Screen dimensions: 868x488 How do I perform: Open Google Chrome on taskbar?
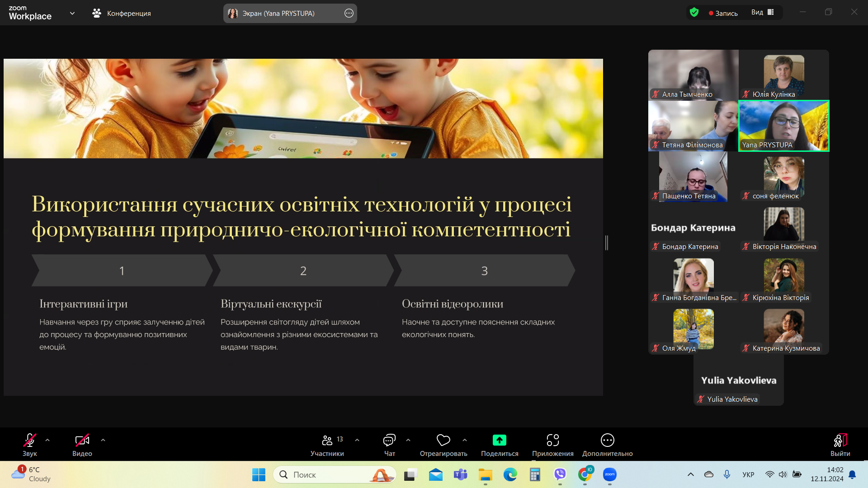click(x=585, y=474)
